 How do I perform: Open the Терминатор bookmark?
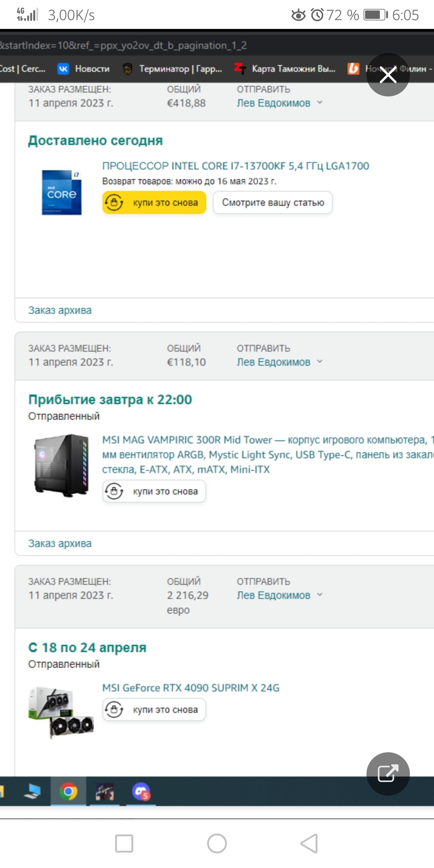pyautogui.click(x=172, y=69)
